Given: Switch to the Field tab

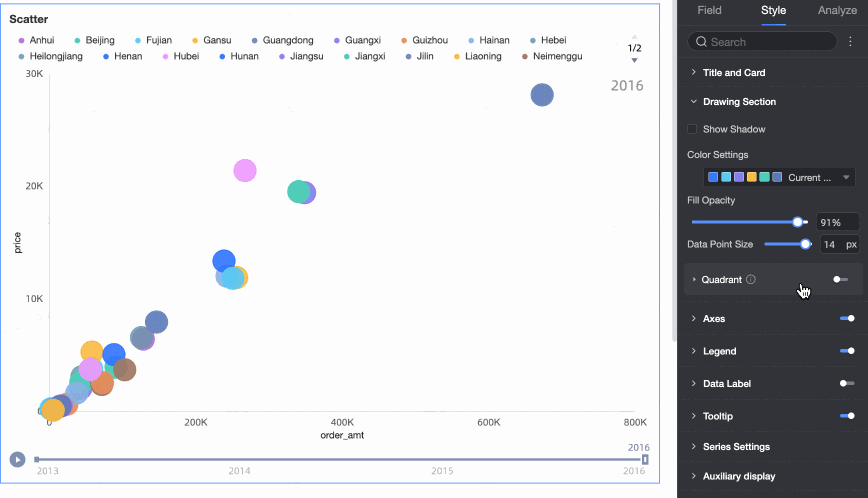Looking at the screenshot, I should pyautogui.click(x=709, y=11).
